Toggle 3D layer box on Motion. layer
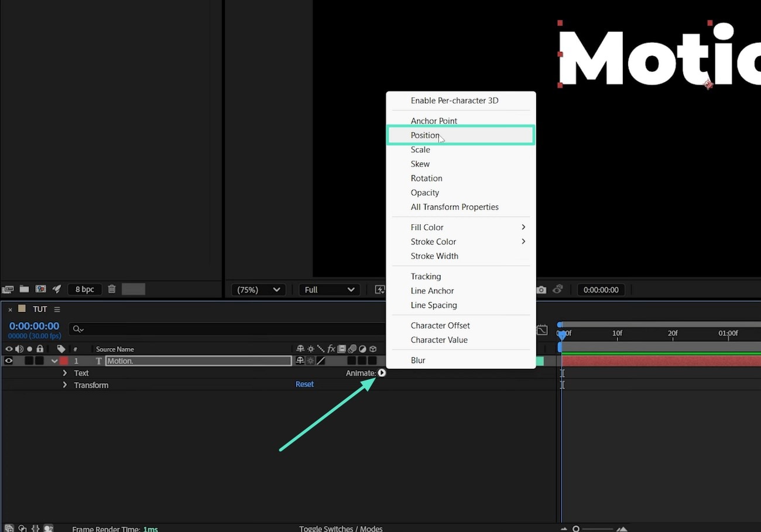 point(372,361)
